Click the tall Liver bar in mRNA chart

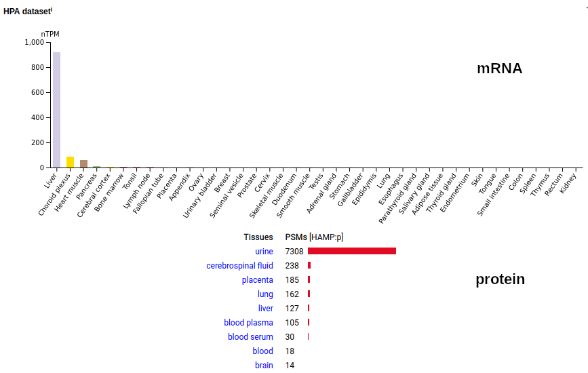[x=56, y=110]
